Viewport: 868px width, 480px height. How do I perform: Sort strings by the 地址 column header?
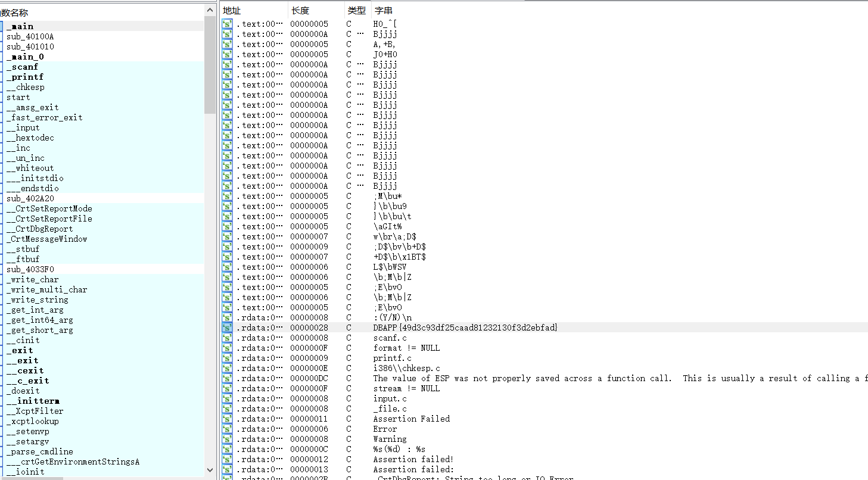(x=232, y=10)
